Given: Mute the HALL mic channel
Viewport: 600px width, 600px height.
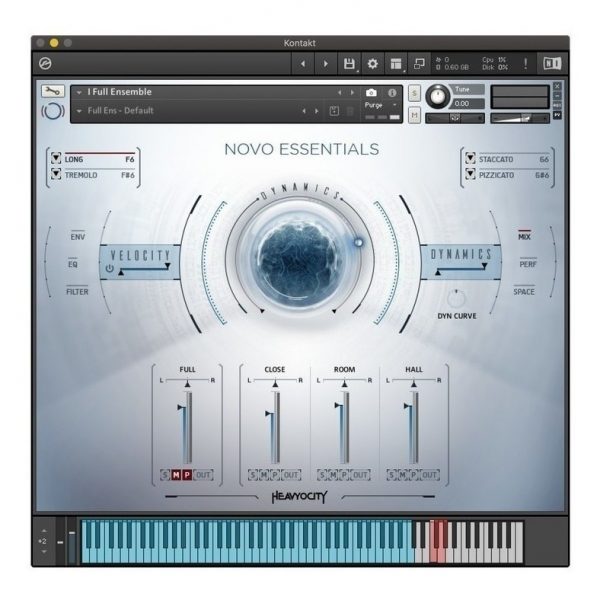Looking at the screenshot, I should (402, 475).
